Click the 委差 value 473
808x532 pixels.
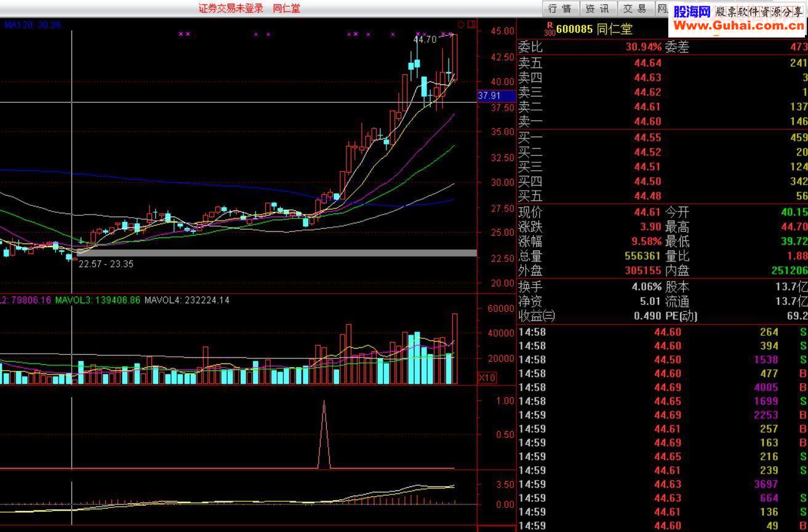tap(798, 47)
